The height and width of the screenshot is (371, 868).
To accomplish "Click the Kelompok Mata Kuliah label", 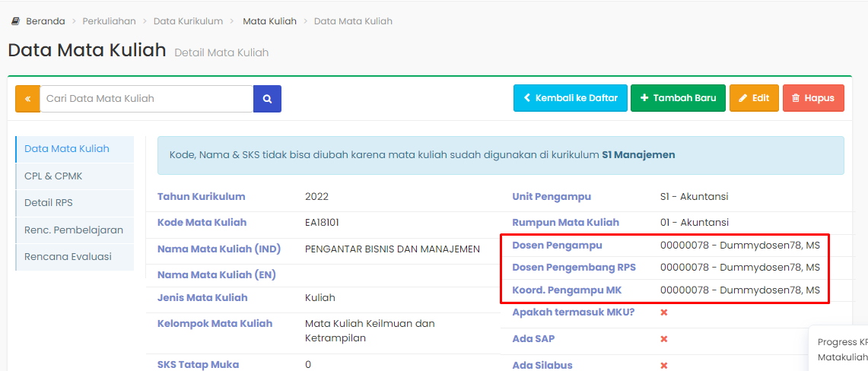I will [x=215, y=324].
